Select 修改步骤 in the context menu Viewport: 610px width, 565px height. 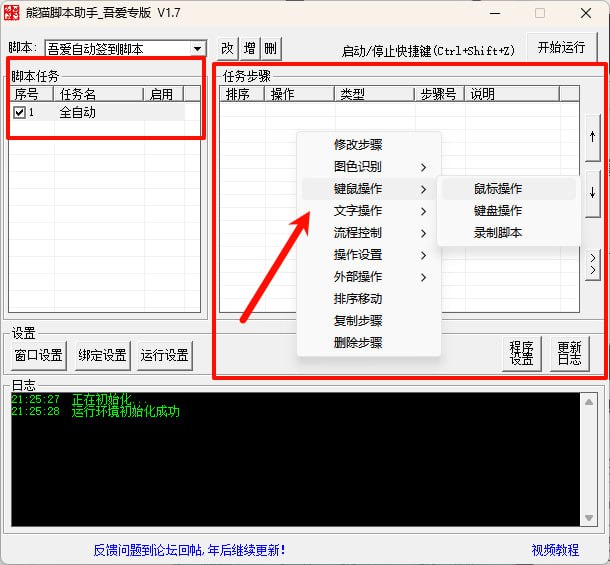[x=358, y=145]
